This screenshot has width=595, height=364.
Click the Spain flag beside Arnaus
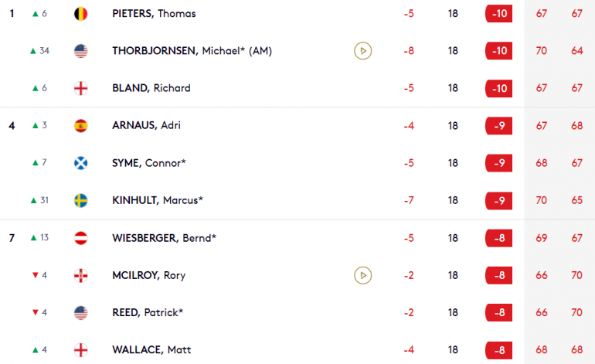coord(81,126)
